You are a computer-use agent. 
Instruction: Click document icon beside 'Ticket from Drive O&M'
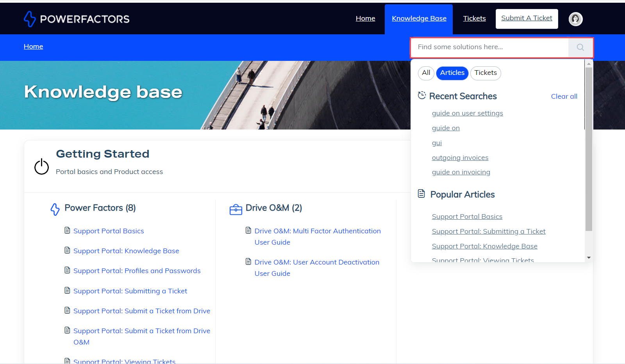(67, 330)
